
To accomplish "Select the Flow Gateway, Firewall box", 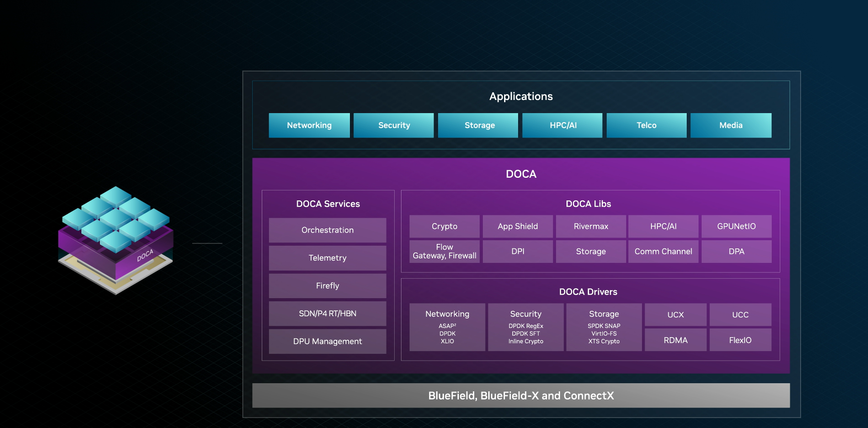I will click(x=444, y=252).
